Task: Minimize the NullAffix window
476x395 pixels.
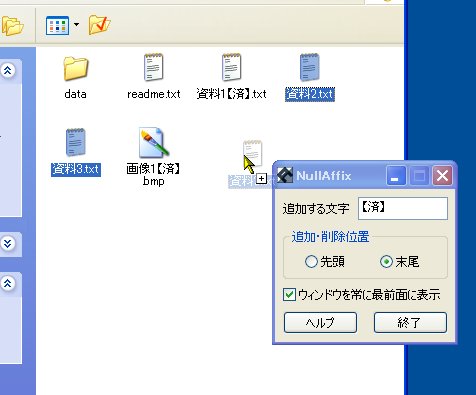Action: (396, 175)
